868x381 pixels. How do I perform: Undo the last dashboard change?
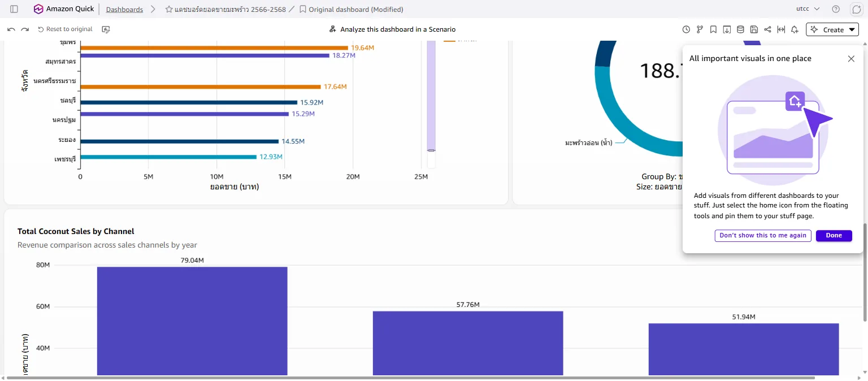(11, 29)
